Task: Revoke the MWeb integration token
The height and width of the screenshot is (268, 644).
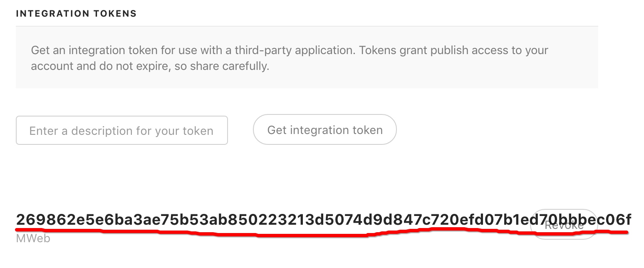Action: click(565, 225)
